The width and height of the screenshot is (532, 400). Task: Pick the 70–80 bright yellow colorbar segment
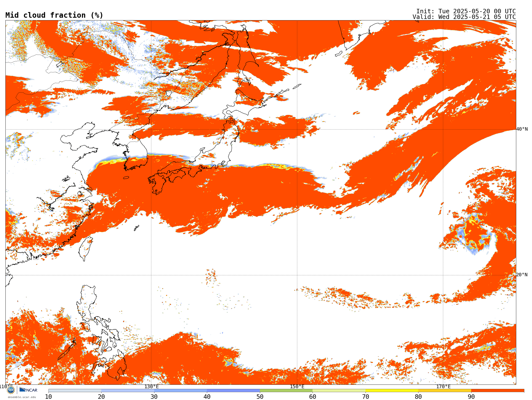pyautogui.click(x=392, y=391)
